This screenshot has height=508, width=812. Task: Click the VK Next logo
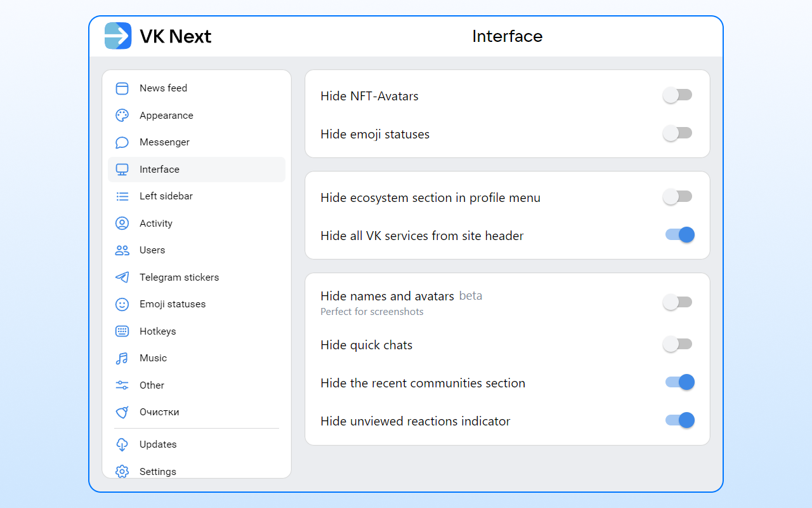118,36
